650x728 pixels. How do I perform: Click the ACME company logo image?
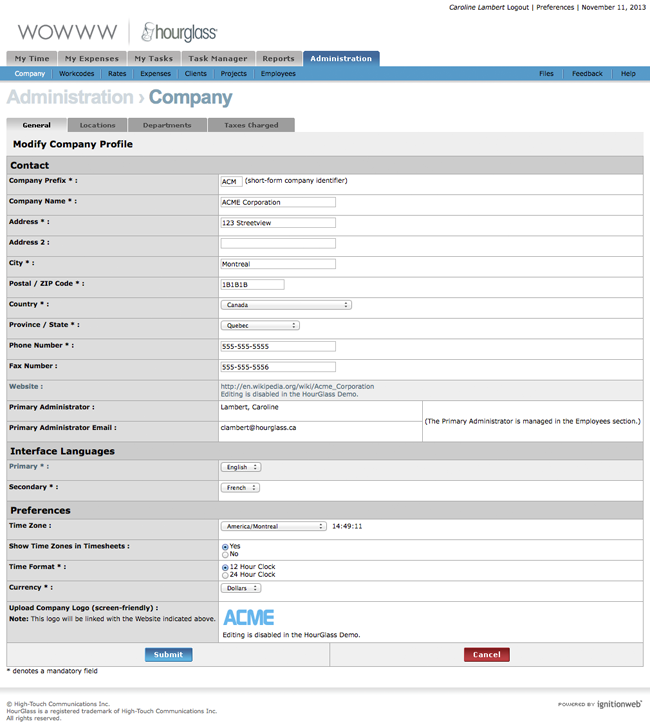(x=248, y=617)
